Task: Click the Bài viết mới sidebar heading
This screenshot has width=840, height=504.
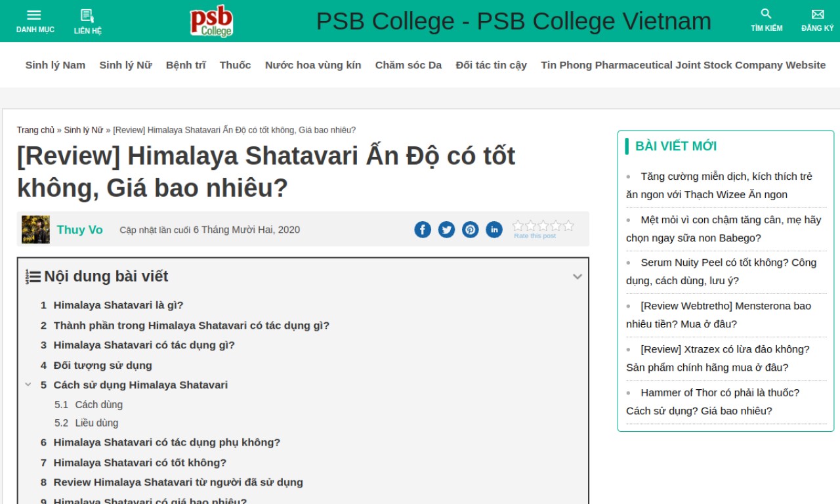Action: point(676,146)
